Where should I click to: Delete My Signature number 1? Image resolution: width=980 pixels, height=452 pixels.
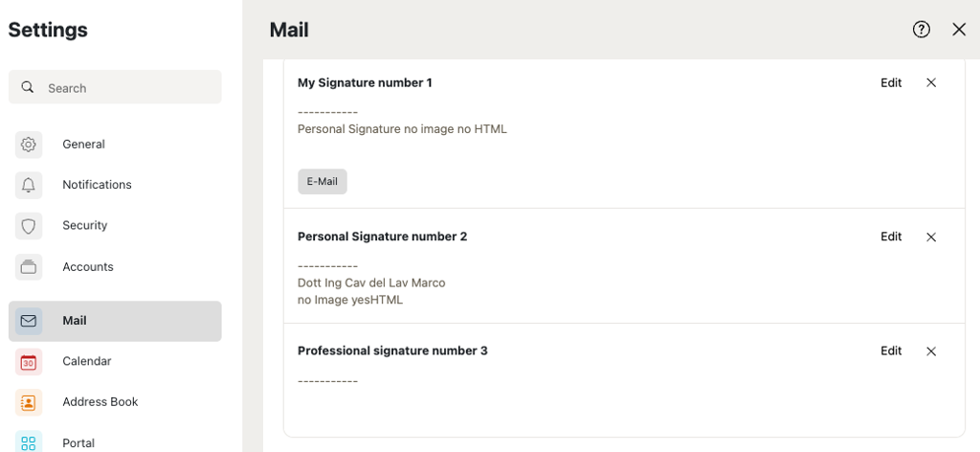[x=931, y=83]
